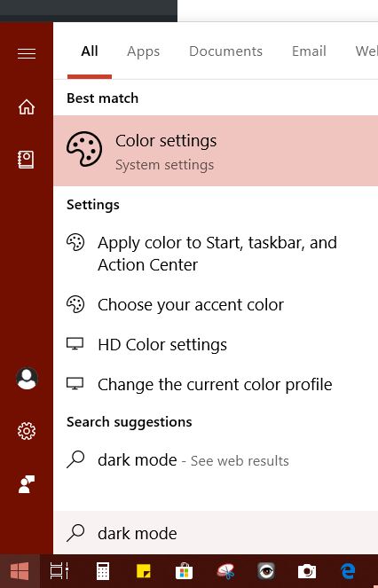The height and width of the screenshot is (588, 378).
Task: Open the Camera app on the taskbar
Action: 307,571
